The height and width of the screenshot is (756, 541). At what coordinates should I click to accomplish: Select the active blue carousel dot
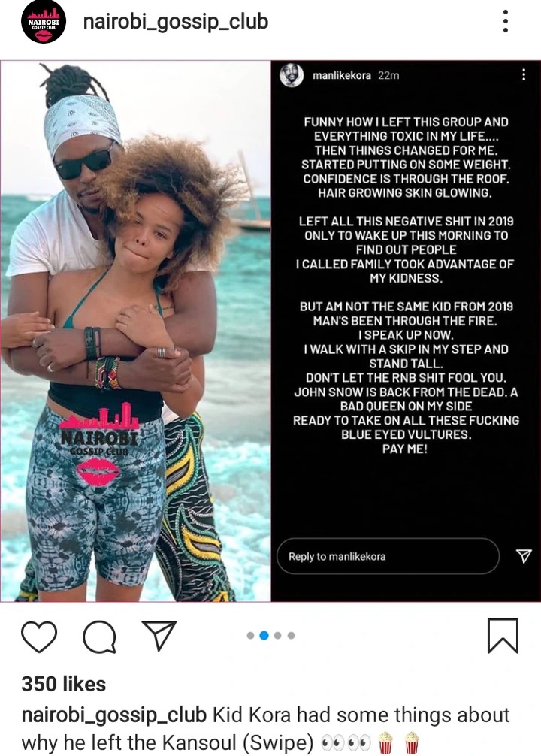(264, 636)
